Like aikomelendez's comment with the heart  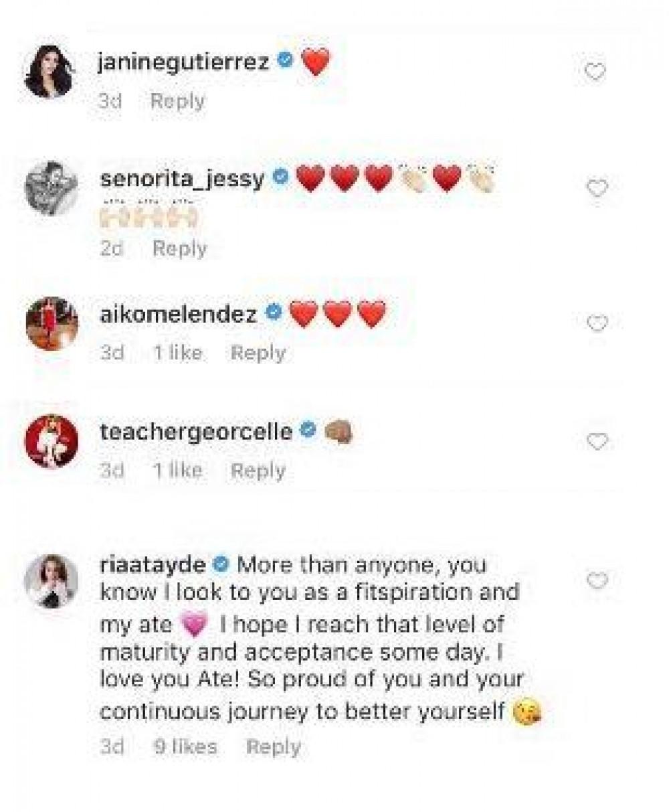596,323
